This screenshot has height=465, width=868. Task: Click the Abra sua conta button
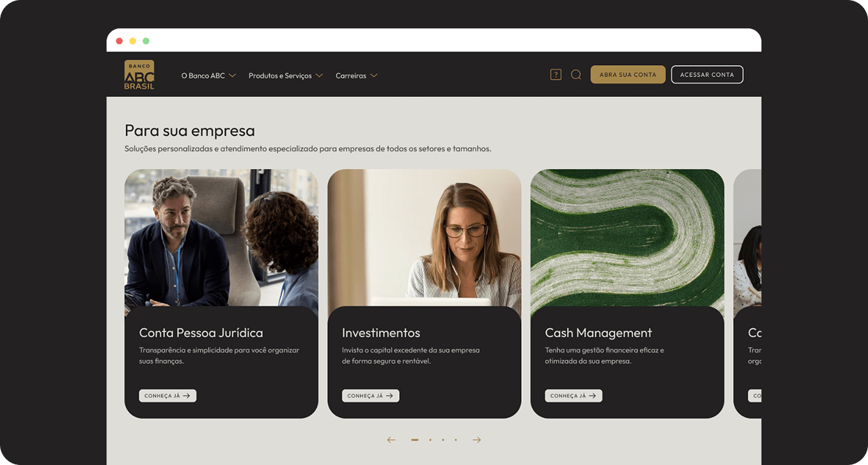click(x=628, y=74)
